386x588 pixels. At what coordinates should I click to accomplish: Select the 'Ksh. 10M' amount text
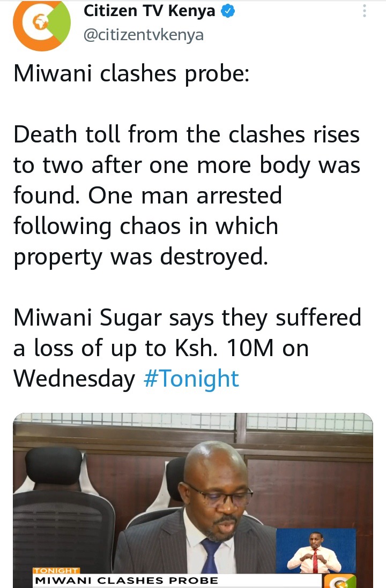224,348
